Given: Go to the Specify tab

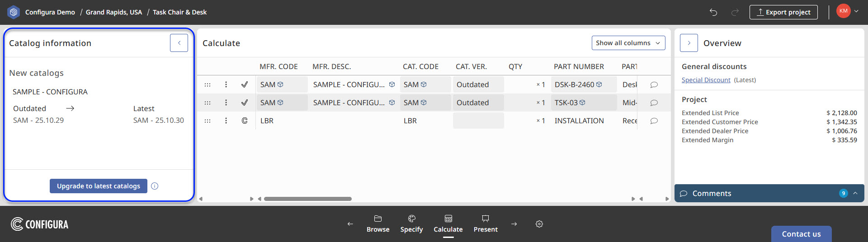Looking at the screenshot, I should click(x=411, y=224).
